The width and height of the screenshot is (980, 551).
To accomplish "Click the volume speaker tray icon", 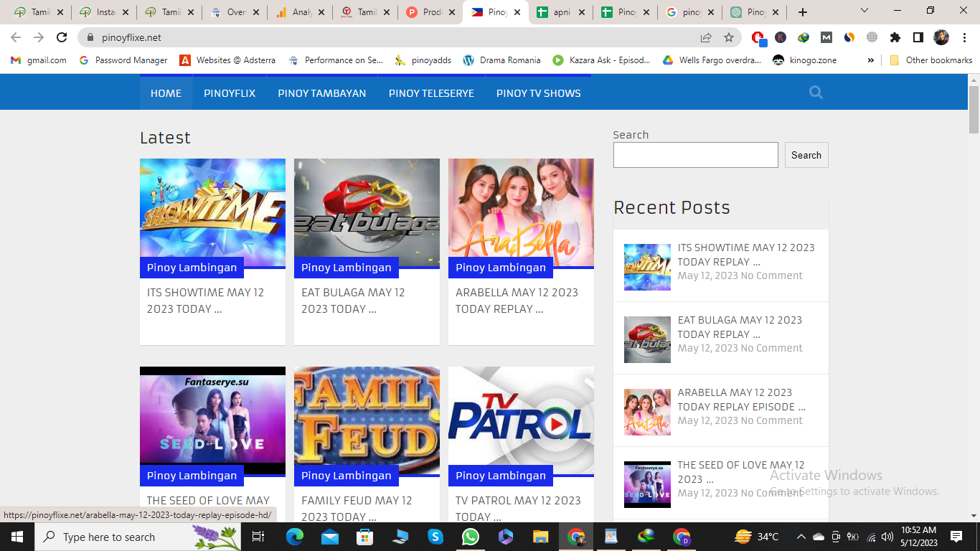I will (x=887, y=537).
